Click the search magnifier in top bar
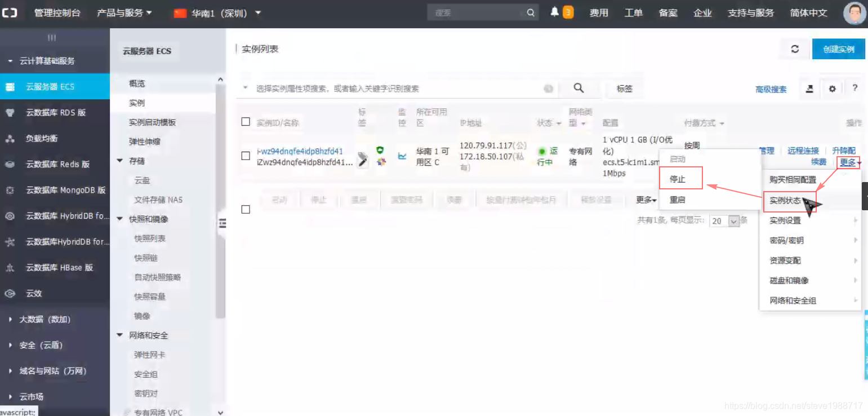Screen dimensions: 868x416 coord(531,12)
